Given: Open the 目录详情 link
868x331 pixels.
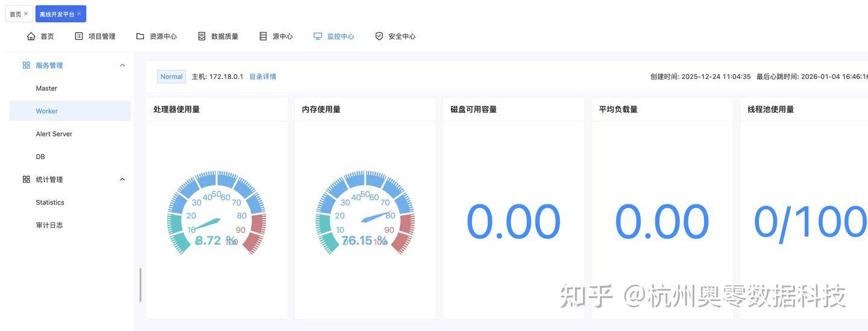Looking at the screenshot, I should coord(263,77).
